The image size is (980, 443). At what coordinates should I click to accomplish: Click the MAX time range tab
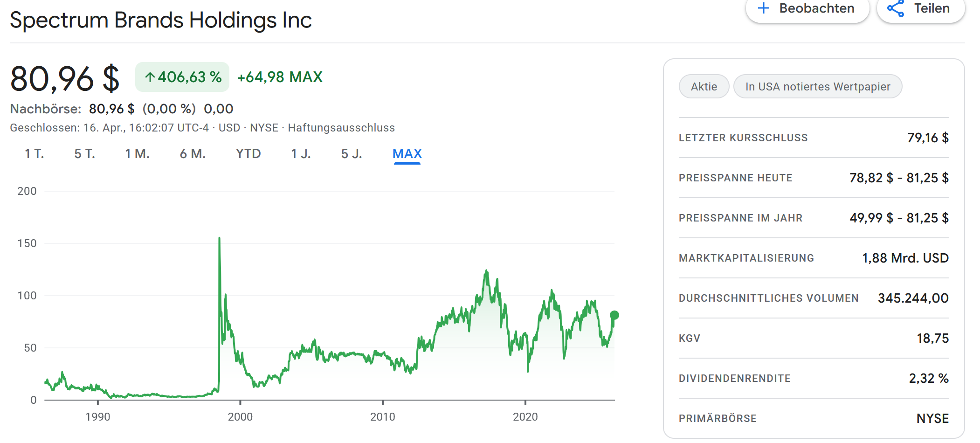click(x=407, y=154)
